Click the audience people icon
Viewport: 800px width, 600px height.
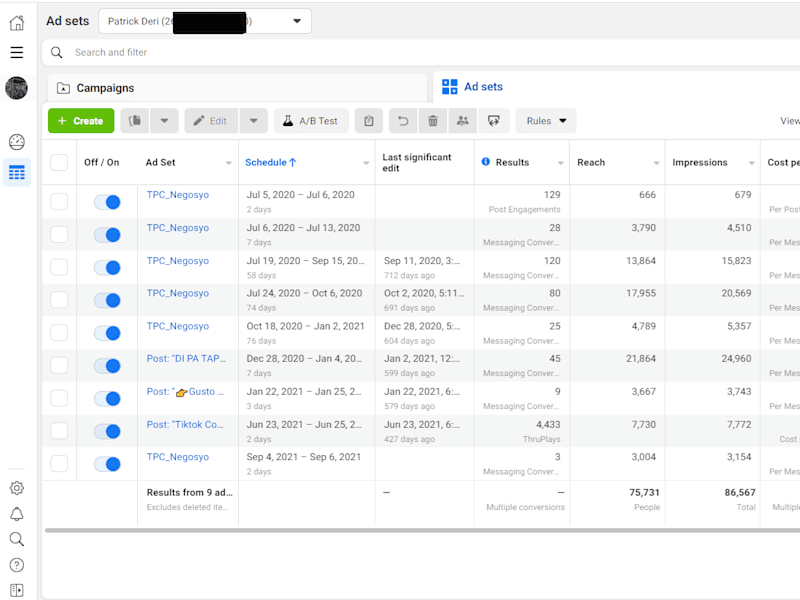463,121
